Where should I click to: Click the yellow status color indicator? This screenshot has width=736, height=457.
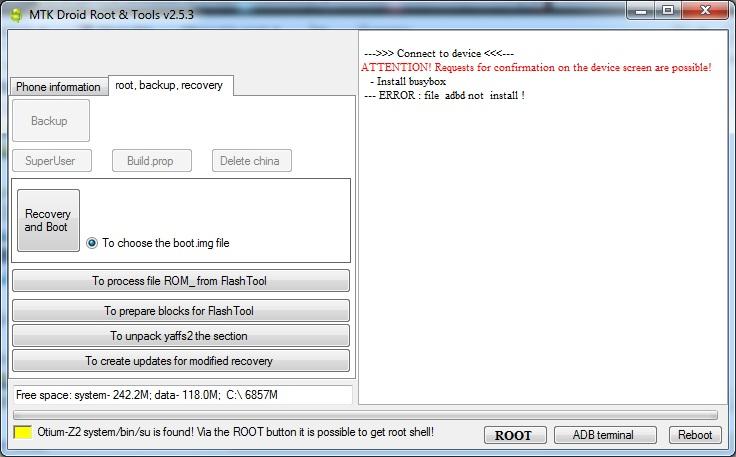click(23, 432)
